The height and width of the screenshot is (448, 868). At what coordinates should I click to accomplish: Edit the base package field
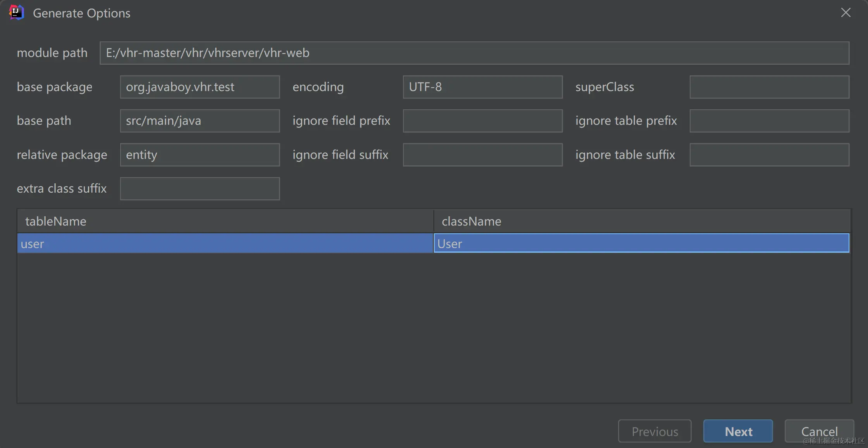click(x=200, y=87)
